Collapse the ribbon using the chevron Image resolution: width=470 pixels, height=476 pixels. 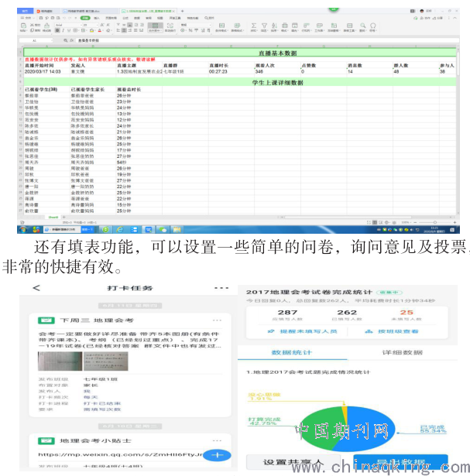[x=455, y=18]
